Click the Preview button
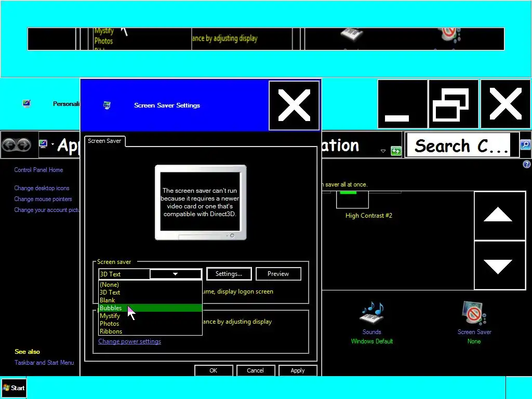 [x=278, y=274]
